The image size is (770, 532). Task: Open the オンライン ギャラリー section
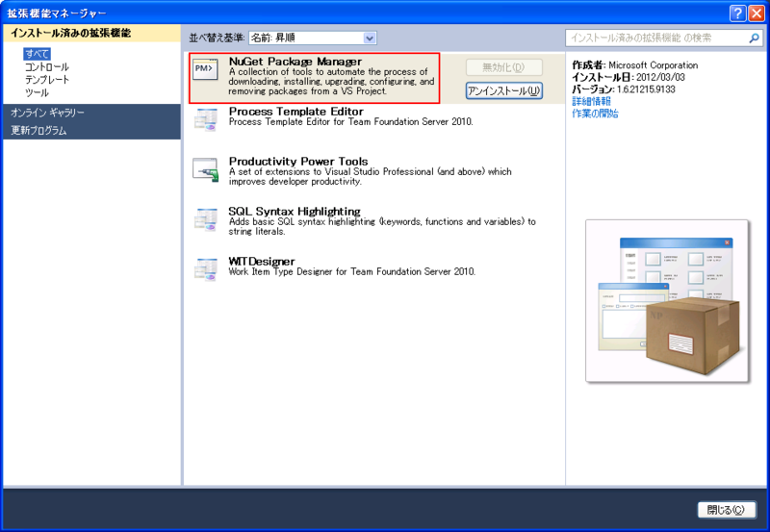click(91, 113)
